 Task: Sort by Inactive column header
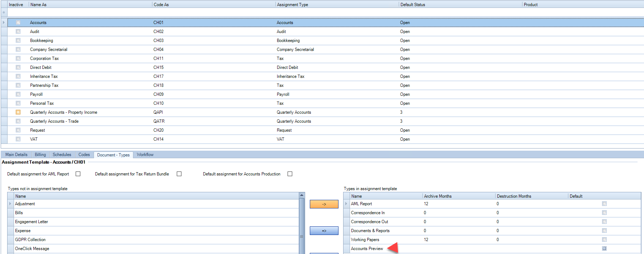pos(18,5)
